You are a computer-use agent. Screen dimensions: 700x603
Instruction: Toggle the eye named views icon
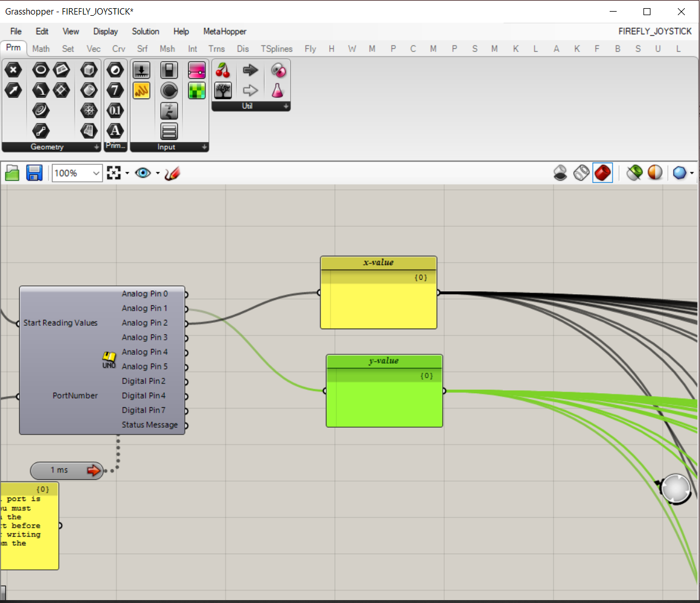[x=143, y=173]
